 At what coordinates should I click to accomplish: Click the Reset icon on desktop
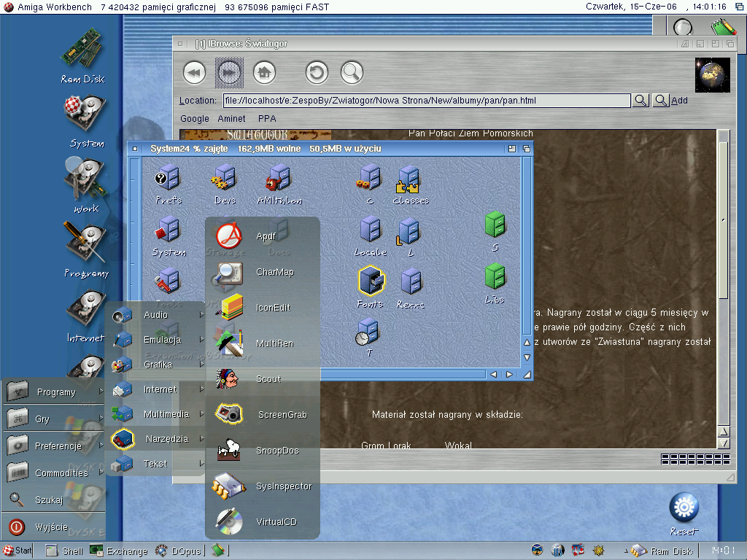684,513
